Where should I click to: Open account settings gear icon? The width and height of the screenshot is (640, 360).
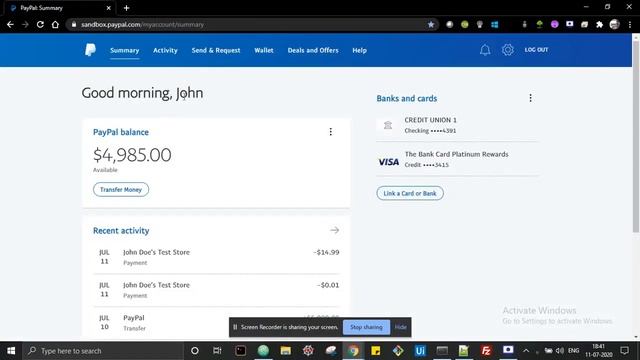(x=508, y=50)
